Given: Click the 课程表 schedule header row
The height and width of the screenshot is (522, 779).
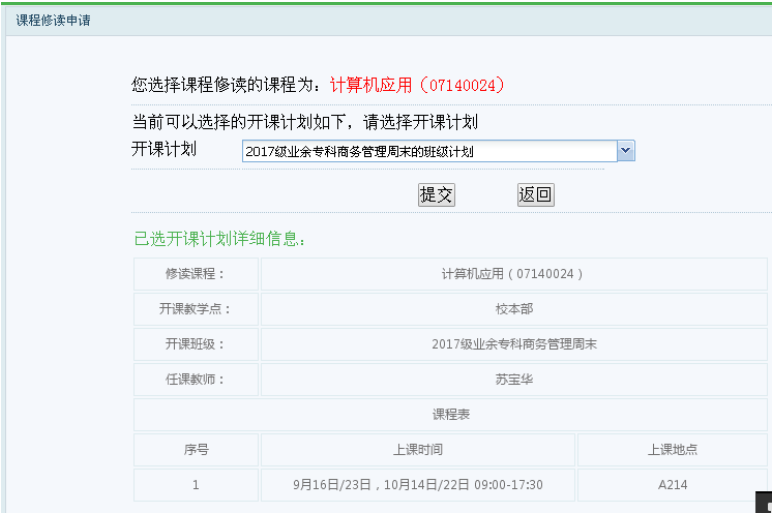Looking at the screenshot, I should click(450, 414).
